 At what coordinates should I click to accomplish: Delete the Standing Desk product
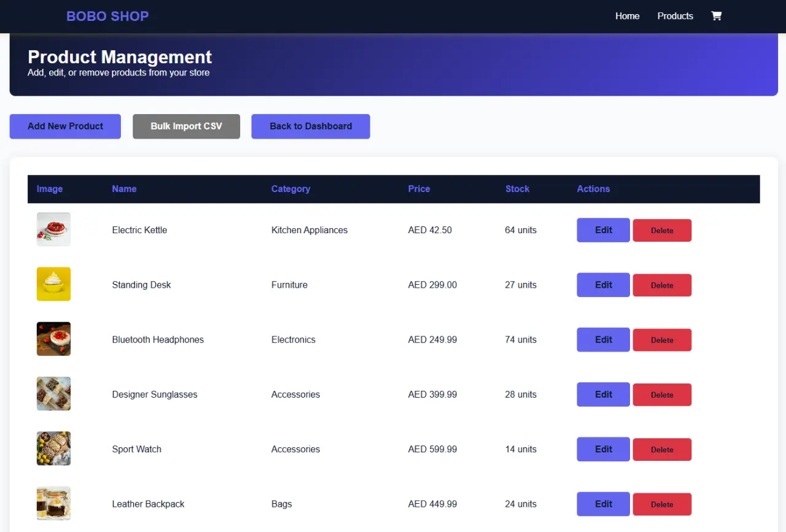662,285
